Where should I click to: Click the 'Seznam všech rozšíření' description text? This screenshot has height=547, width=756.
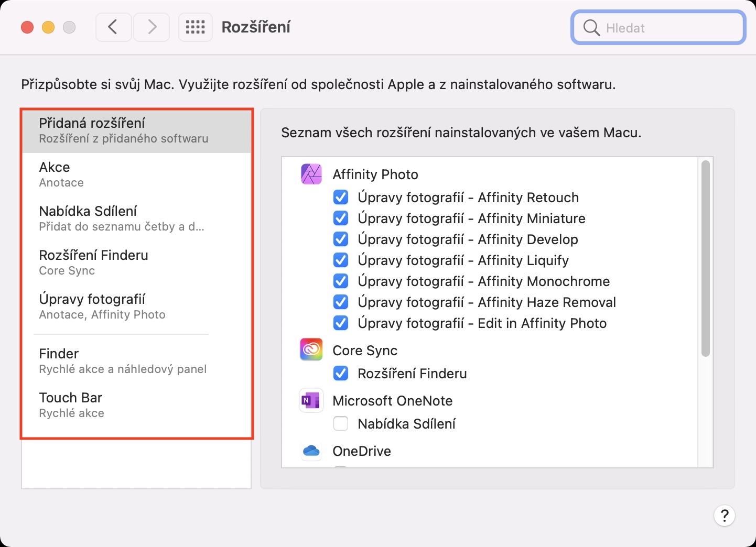click(x=461, y=133)
